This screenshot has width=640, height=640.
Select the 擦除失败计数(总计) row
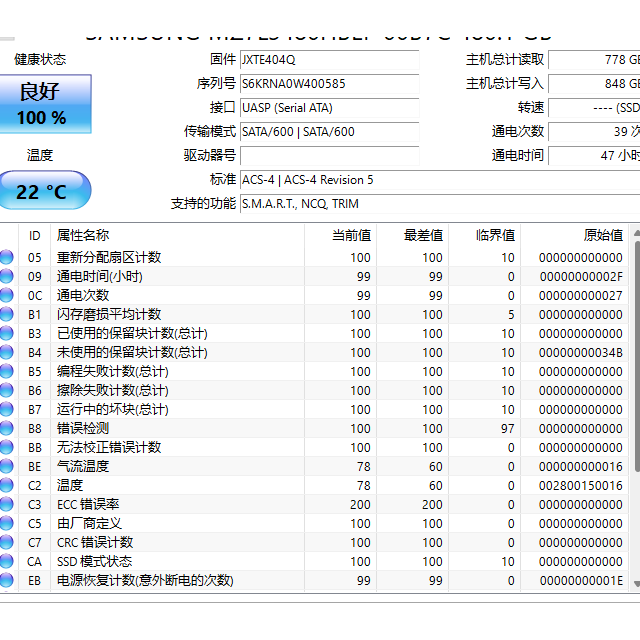coord(314,390)
